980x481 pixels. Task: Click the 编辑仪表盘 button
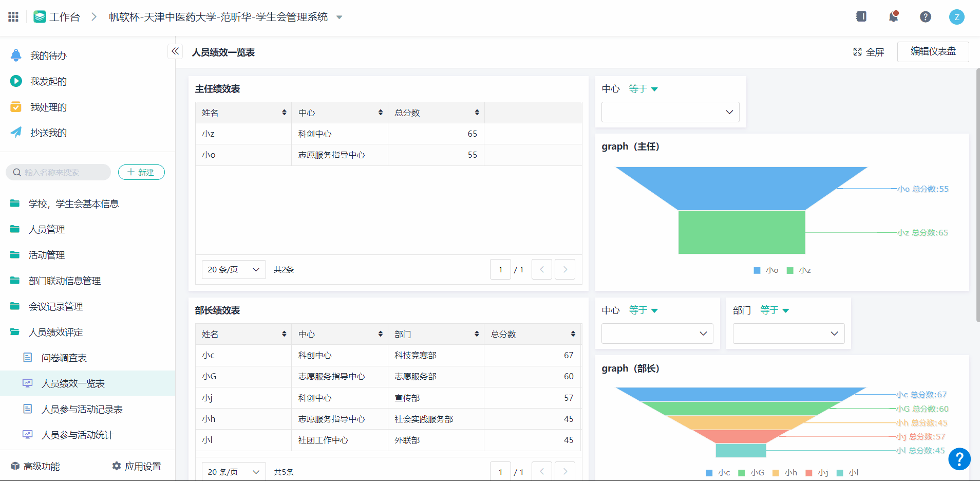coord(933,51)
